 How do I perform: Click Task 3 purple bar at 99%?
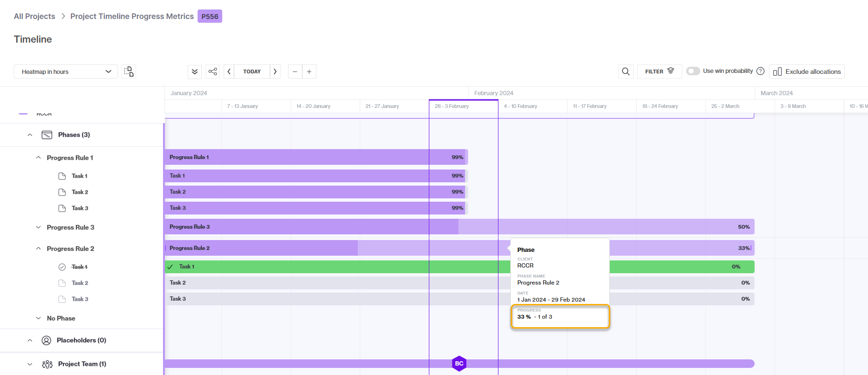coord(316,208)
